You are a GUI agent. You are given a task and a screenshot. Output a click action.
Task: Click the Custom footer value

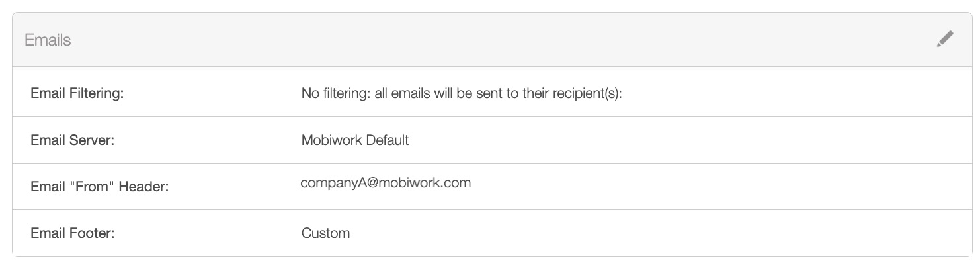coord(325,233)
